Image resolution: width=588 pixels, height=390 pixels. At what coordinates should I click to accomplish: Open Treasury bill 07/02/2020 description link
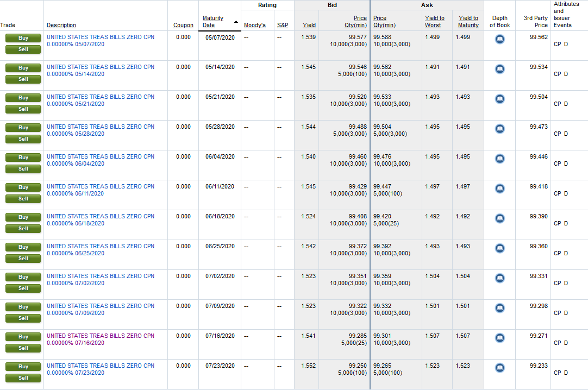click(x=101, y=280)
